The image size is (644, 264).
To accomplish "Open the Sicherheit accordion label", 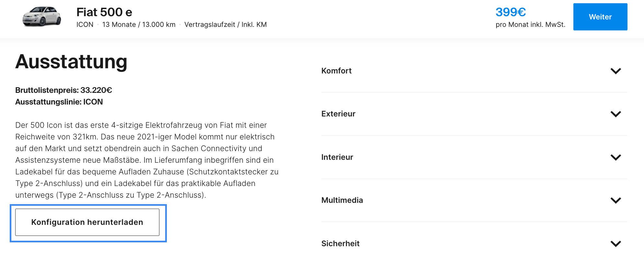I will tap(340, 244).
